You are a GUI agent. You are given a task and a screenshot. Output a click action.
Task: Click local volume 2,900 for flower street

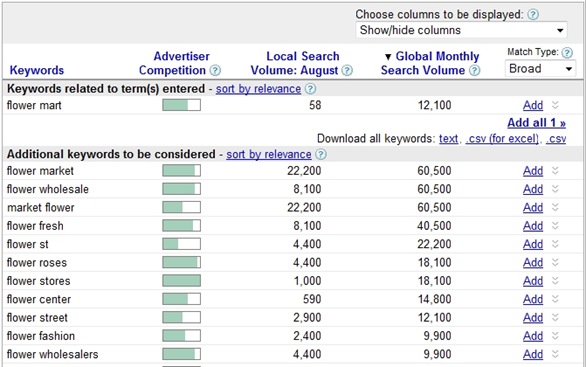pyautogui.click(x=307, y=317)
